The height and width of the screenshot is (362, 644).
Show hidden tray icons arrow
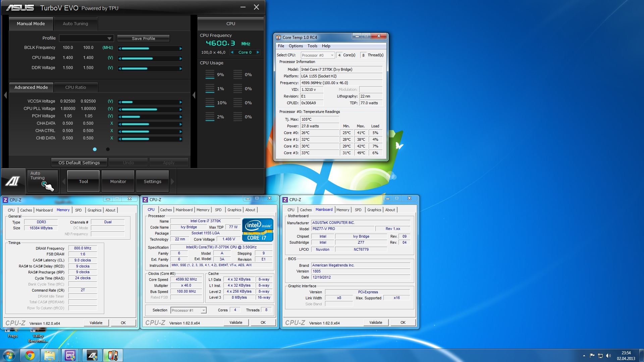point(584,356)
